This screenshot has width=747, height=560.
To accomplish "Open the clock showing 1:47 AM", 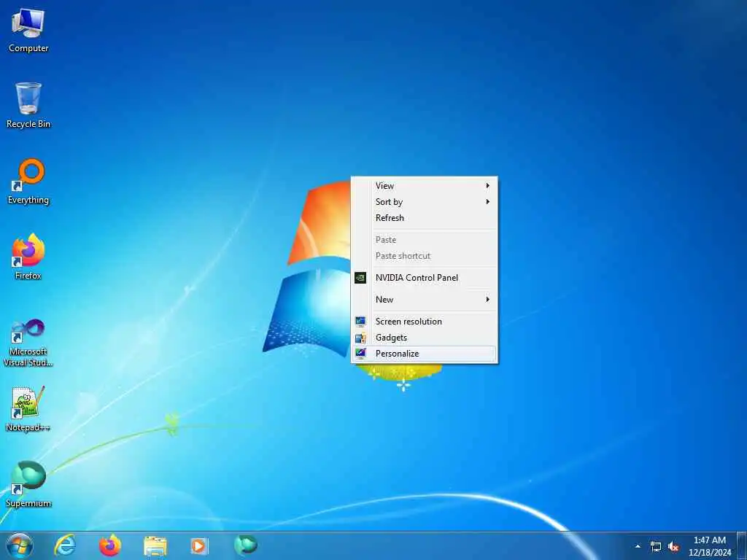I will click(x=710, y=546).
